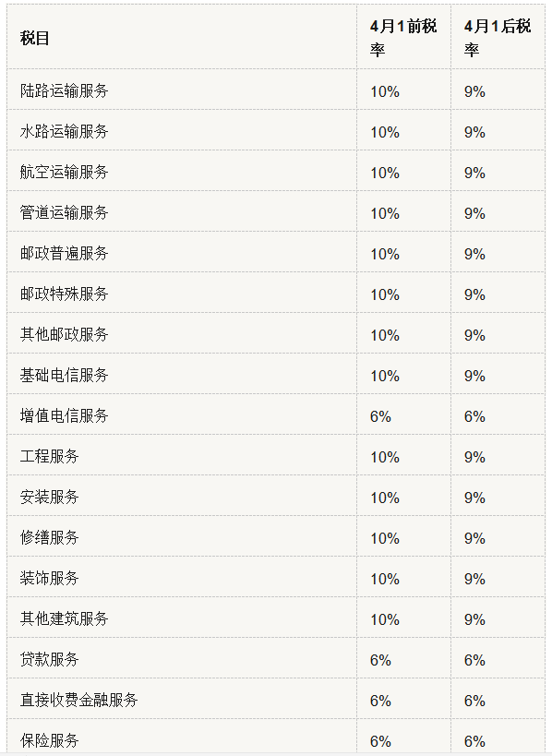The width and height of the screenshot is (552, 756).
Task: Click the 装饰服务 cell
Action: coord(49,578)
